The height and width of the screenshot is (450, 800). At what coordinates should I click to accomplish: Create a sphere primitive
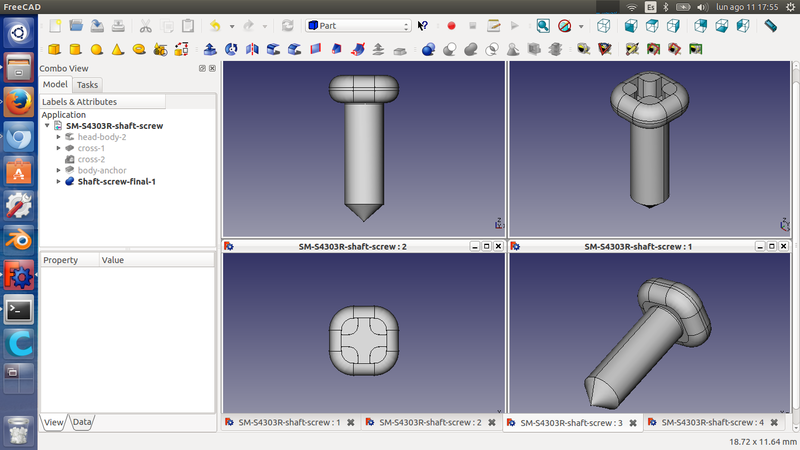pos(97,48)
